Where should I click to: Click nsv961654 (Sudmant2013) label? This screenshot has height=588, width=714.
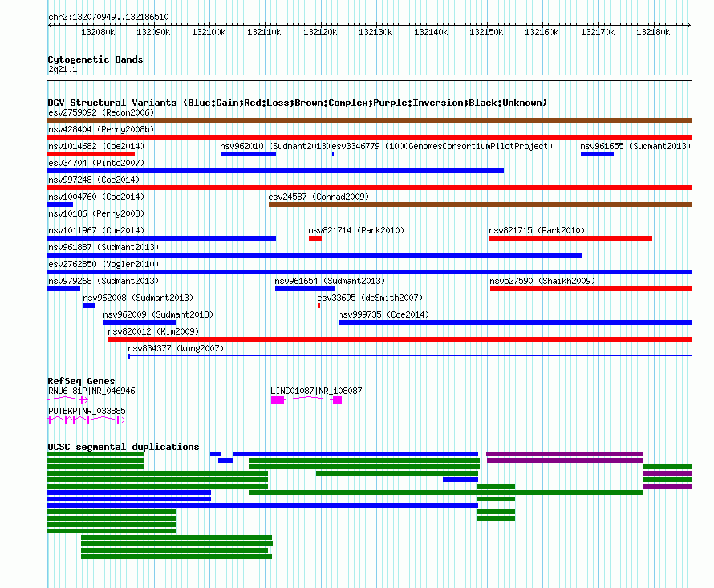point(330,281)
